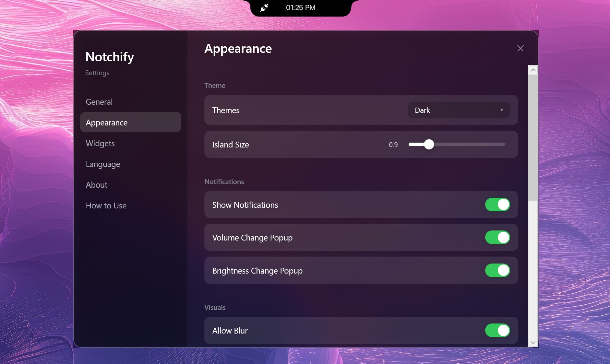Viewport: 610px width, 364px height.
Task: Click the Island Size label
Action: pyautogui.click(x=231, y=145)
